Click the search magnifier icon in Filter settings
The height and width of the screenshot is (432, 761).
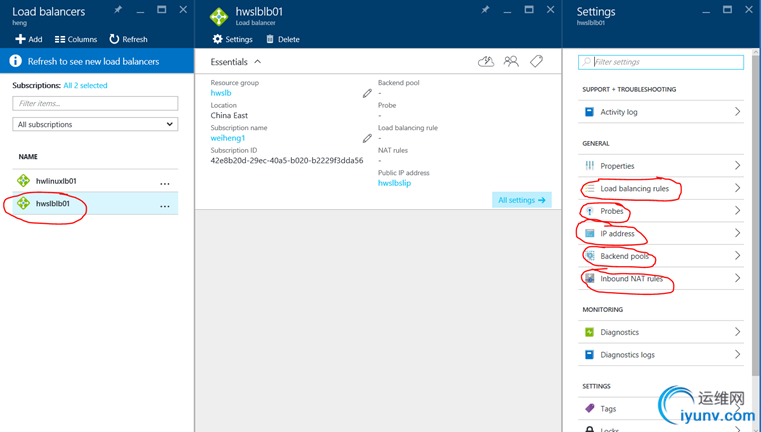pyautogui.click(x=586, y=62)
